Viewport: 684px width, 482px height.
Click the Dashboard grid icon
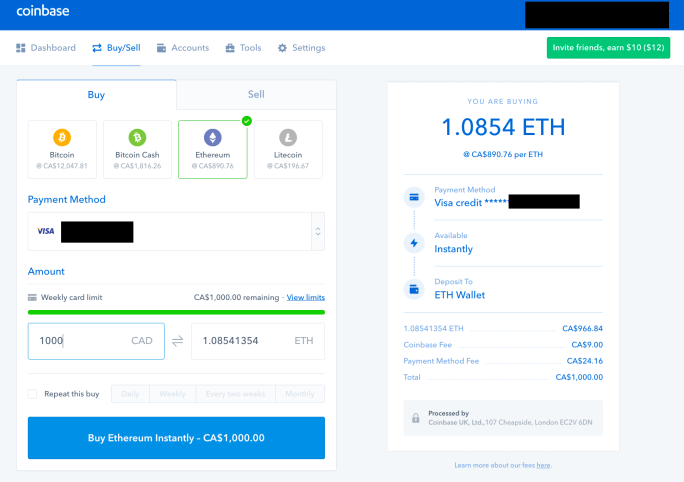point(21,48)
